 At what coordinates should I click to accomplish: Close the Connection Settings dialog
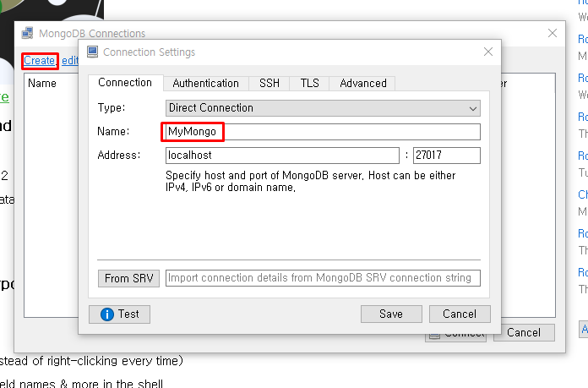pyautogui.click(x=488, y=52)
